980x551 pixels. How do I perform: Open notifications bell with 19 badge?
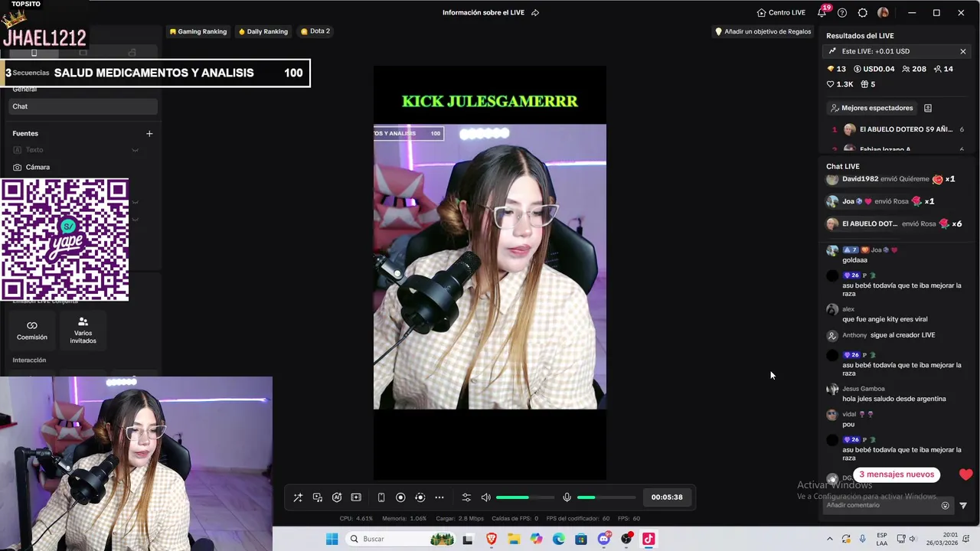pos(822,12)
